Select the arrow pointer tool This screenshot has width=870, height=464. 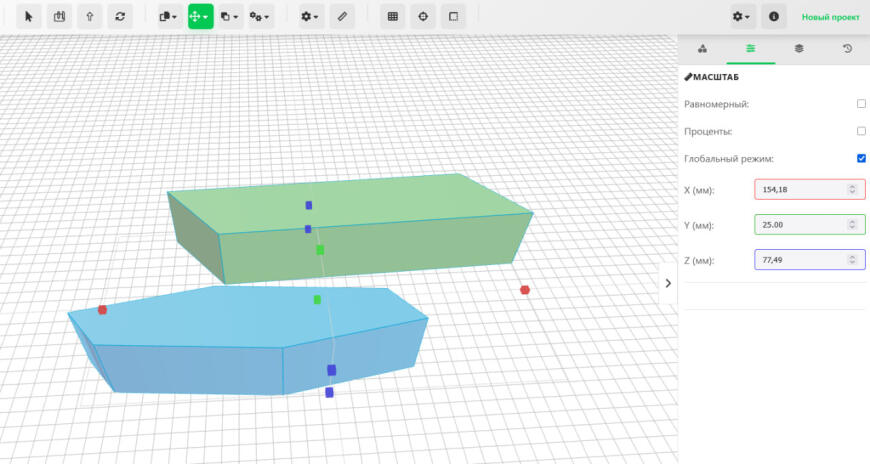(28, 17)
